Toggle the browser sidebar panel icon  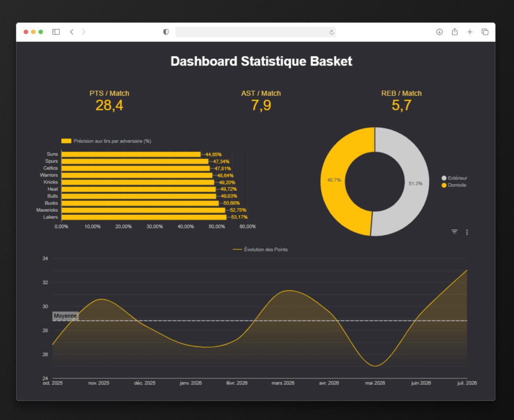tap(56, 32)
